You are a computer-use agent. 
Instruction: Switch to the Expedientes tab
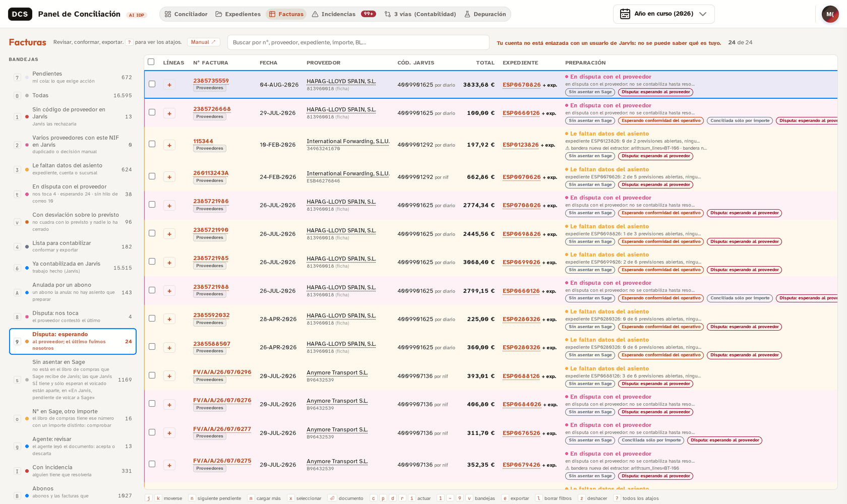[x=238, y=14]
